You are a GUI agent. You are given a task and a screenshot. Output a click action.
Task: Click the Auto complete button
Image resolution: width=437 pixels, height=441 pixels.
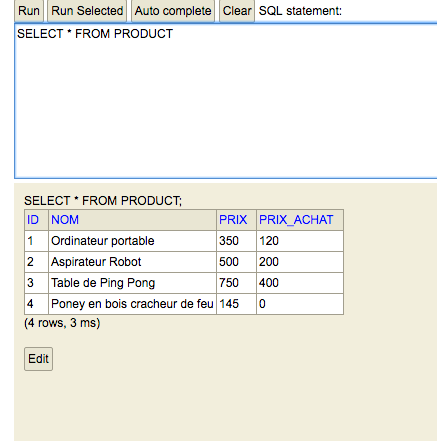pos(173,11)
